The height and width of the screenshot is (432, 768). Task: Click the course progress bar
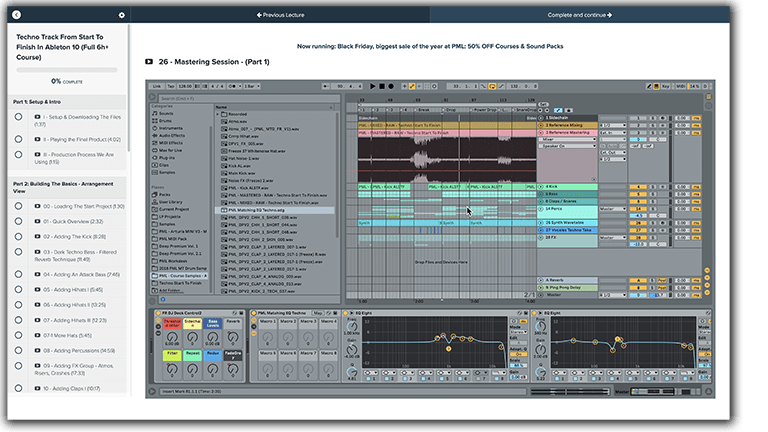67,70
